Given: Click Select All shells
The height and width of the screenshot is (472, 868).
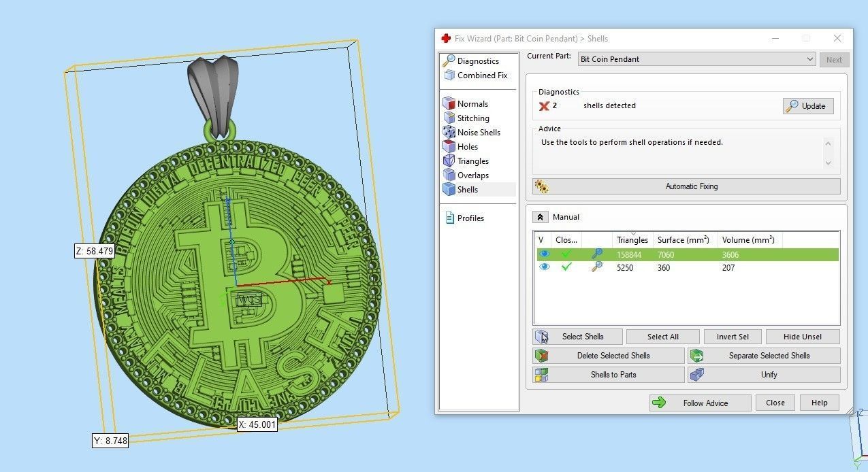Looking at the screenshot, I should click(662, 337).
